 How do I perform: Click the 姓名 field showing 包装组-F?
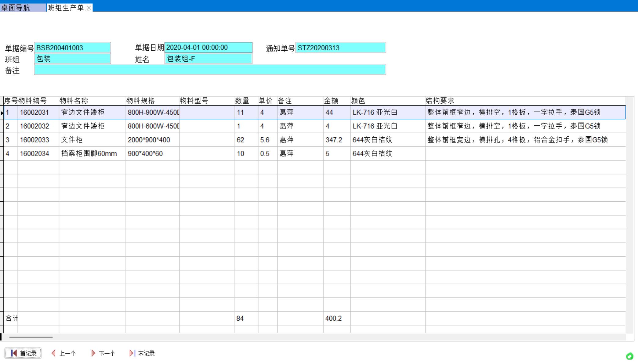pyautogui.click(x=208, y=59)
